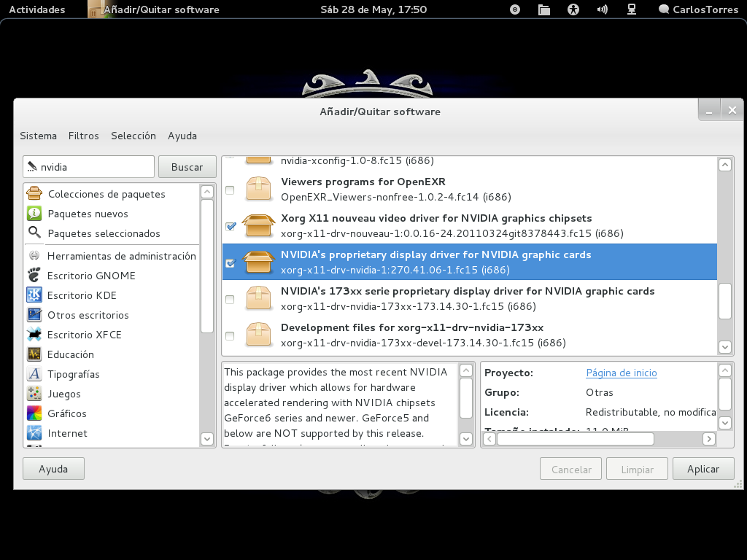Select the Paquetes nuevos category
Screen dimensions: 747x560
point(112,214)
